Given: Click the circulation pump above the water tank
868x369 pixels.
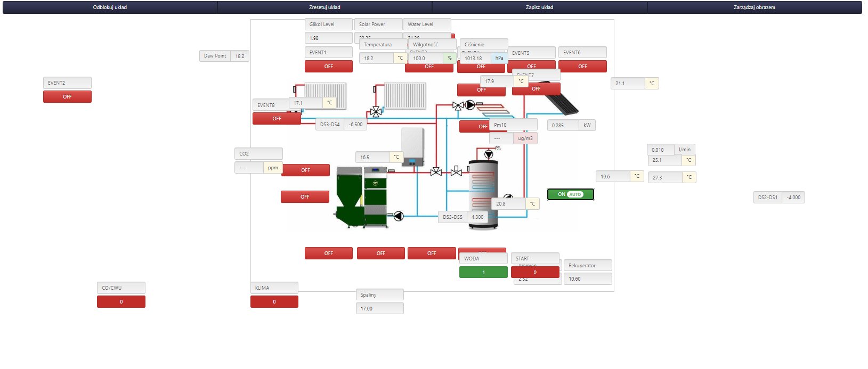Looking at the screenshot, I should pos(489,154).
